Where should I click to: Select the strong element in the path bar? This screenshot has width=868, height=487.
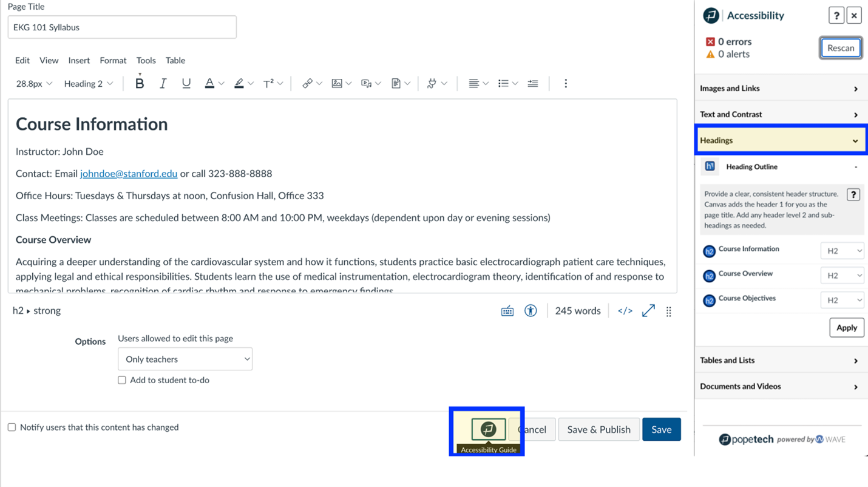point(47,311)
